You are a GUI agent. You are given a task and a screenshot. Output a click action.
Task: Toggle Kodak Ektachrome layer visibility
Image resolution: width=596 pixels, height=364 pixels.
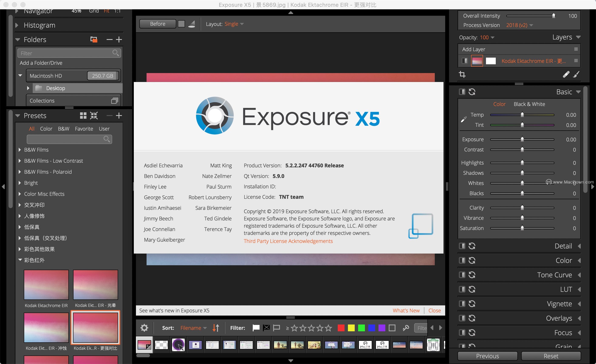464,61
